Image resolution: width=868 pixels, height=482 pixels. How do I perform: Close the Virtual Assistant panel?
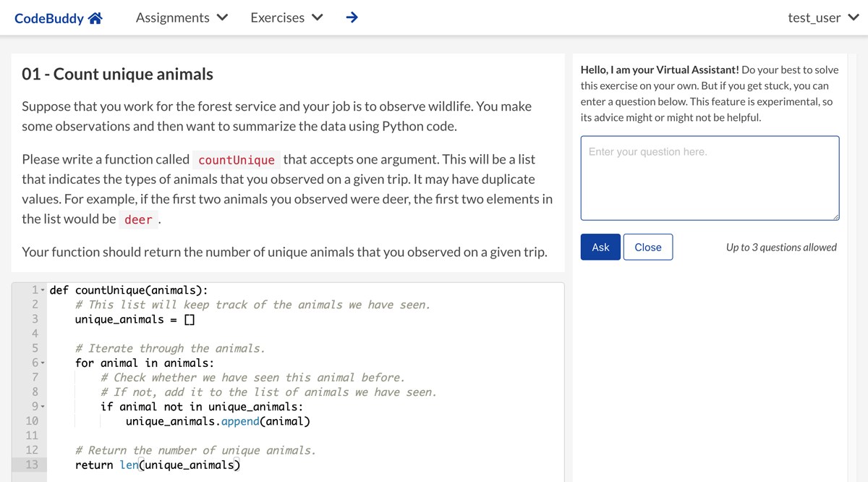point(647,247)
